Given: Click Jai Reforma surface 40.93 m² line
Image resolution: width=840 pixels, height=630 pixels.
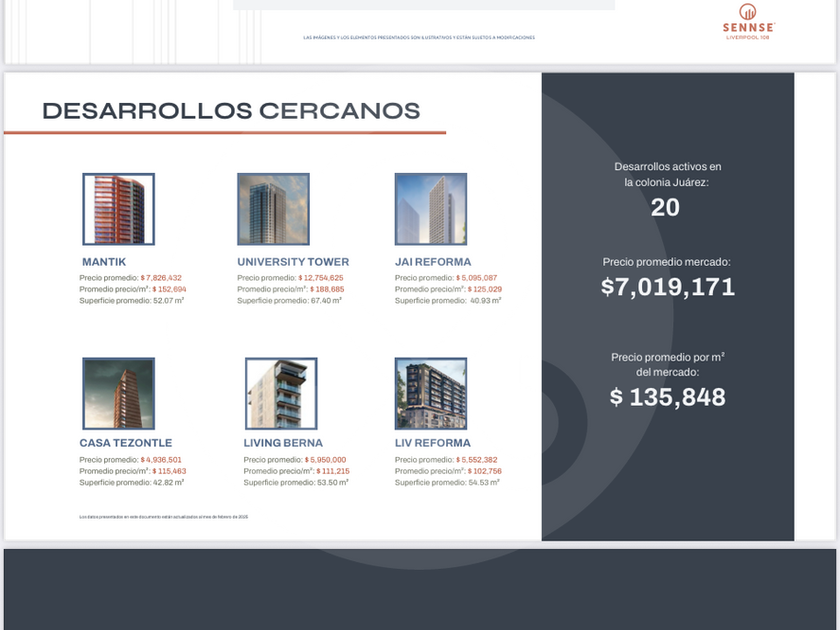Looking at the screenshot, I should click(448, 301).
